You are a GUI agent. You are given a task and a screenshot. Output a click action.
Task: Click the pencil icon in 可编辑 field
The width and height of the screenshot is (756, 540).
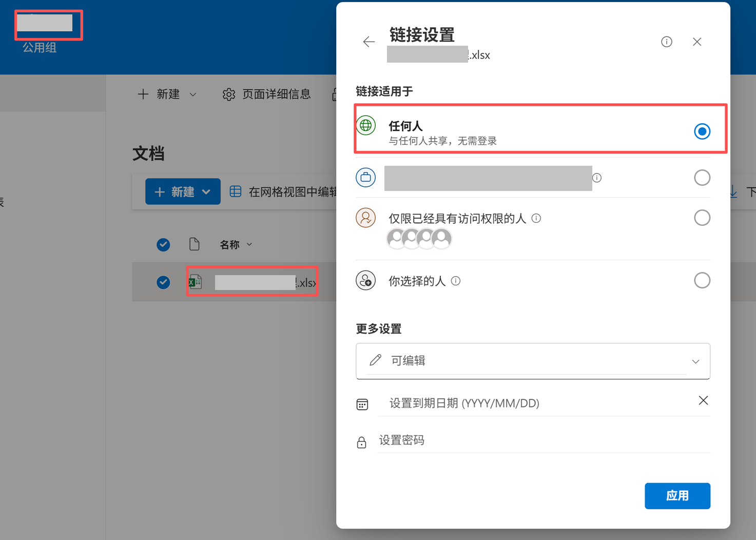375,360
